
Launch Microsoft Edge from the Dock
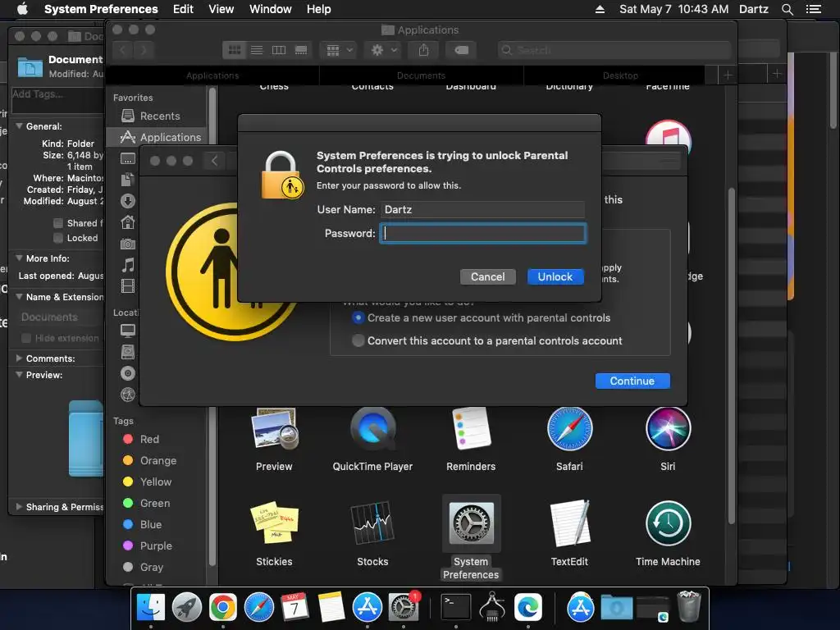528,608
